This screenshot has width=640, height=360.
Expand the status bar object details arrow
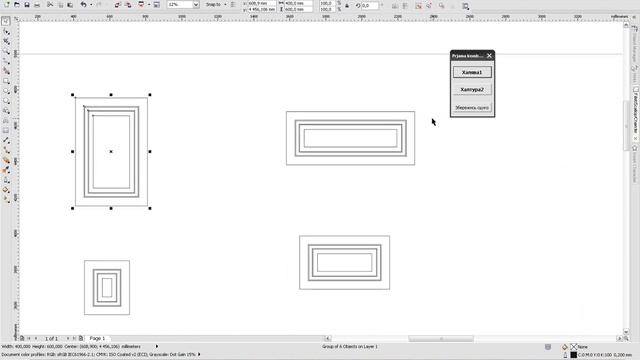tap(157, 347)
